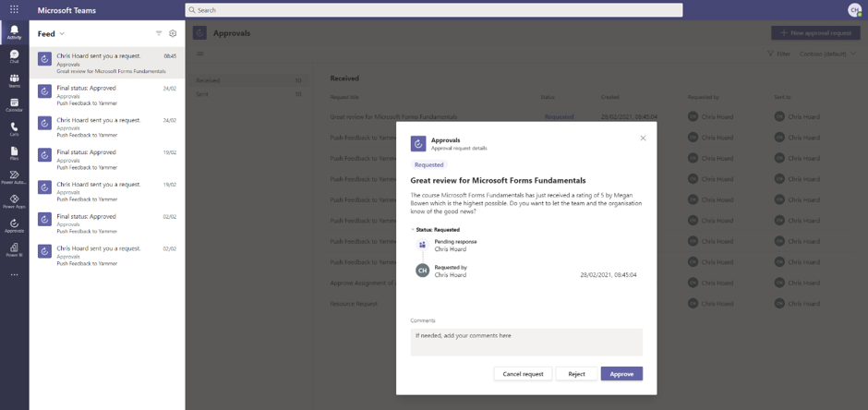
Task: Open Calendar in the left rail
Action: [x=15, y=105]
